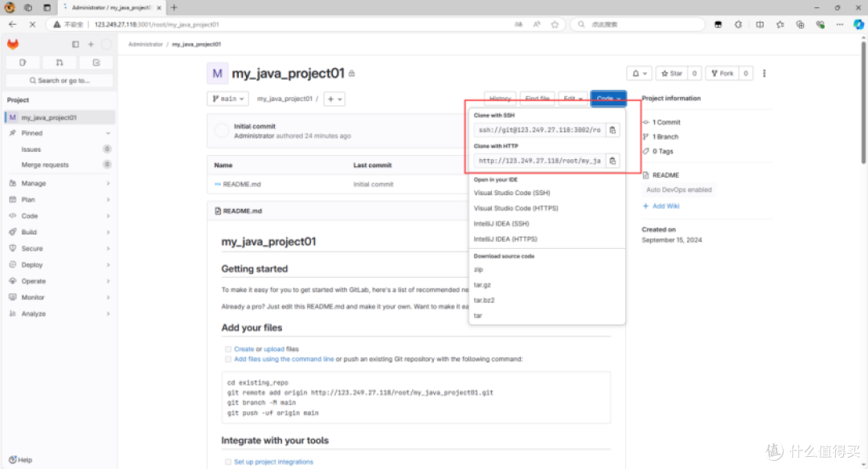The height and width of the screenshot is (469, 868).
Task: Open the main branch dropdown
Action: 227,99
